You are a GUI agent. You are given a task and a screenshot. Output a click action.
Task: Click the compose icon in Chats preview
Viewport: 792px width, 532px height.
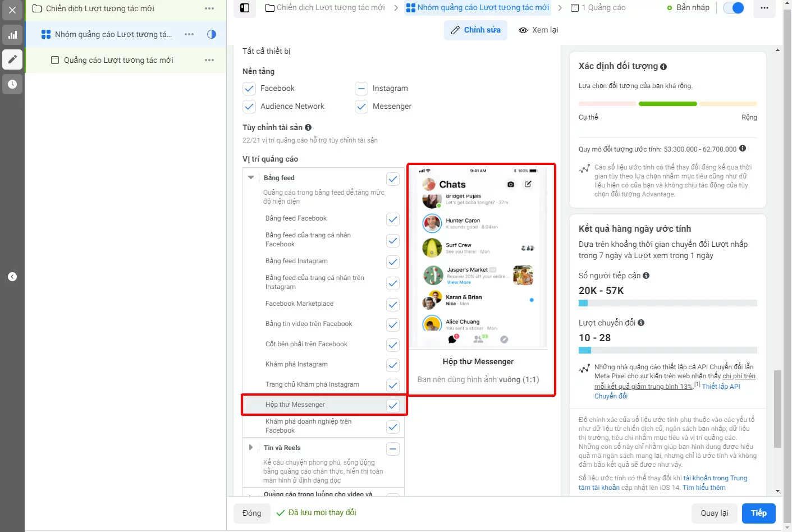pos(528,184)
